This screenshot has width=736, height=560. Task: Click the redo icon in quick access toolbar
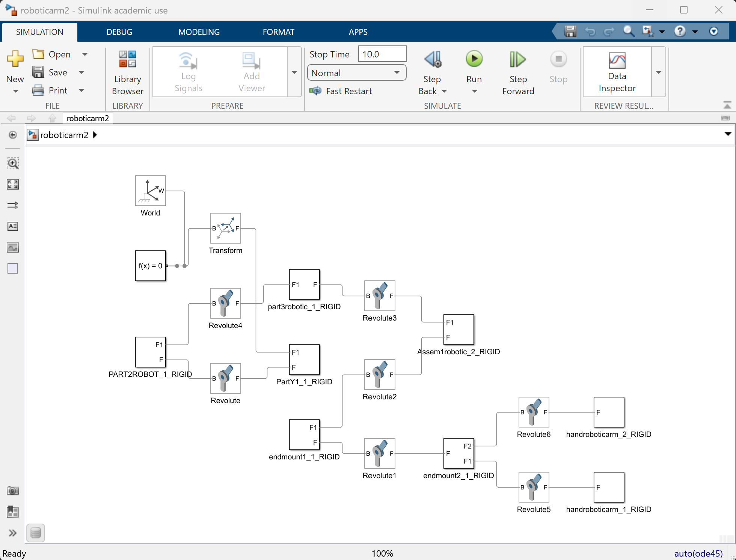(x=609, y=31)
